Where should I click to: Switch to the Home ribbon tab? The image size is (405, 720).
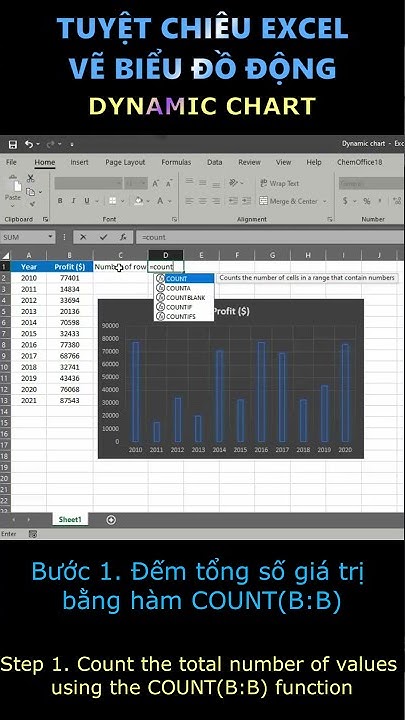click(x=45, y=162)
